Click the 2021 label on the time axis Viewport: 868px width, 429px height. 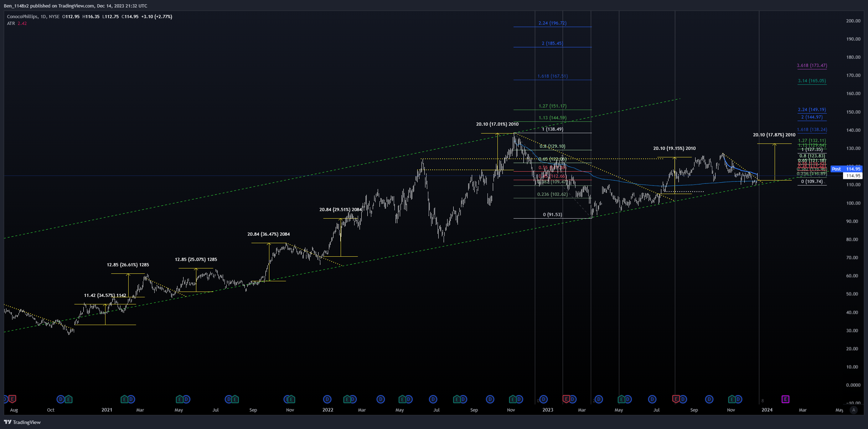point(107,410)
